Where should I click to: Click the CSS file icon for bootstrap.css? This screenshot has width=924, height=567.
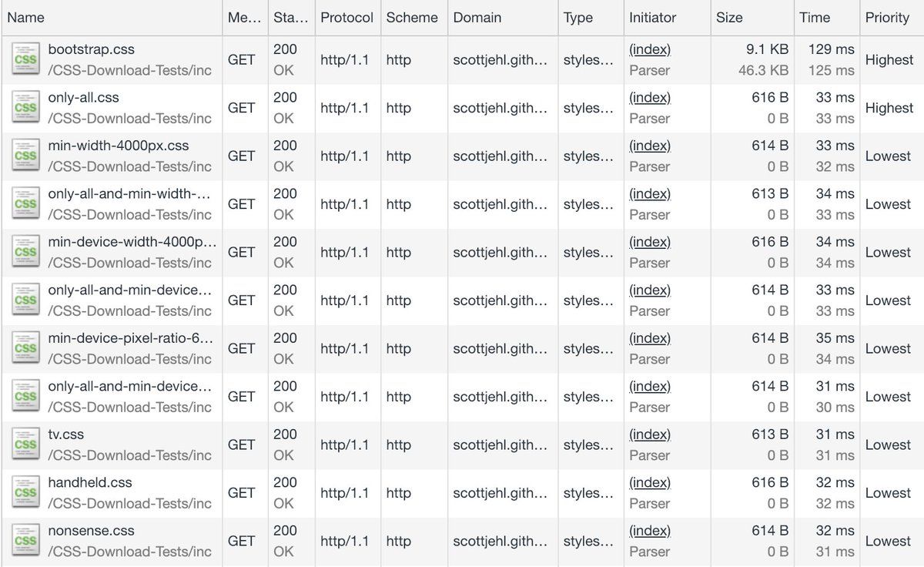[x=25, y=59]
